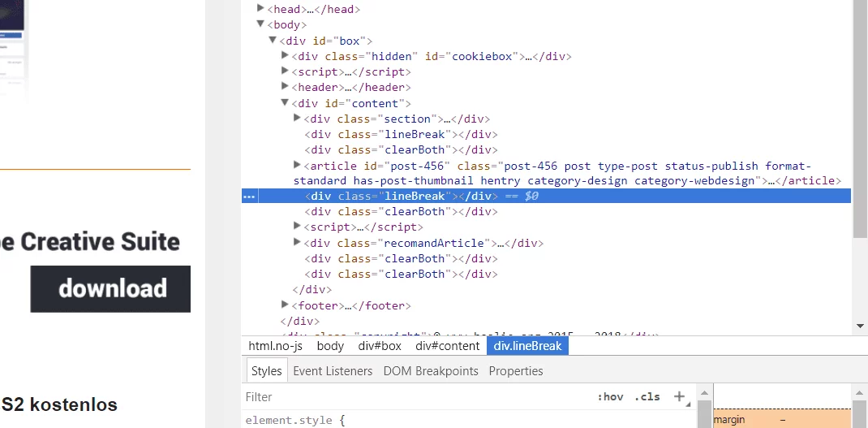The image size is (868, 428).
Task: Click the elements panel scrollbar down arrow
Action: coord(860,326)
